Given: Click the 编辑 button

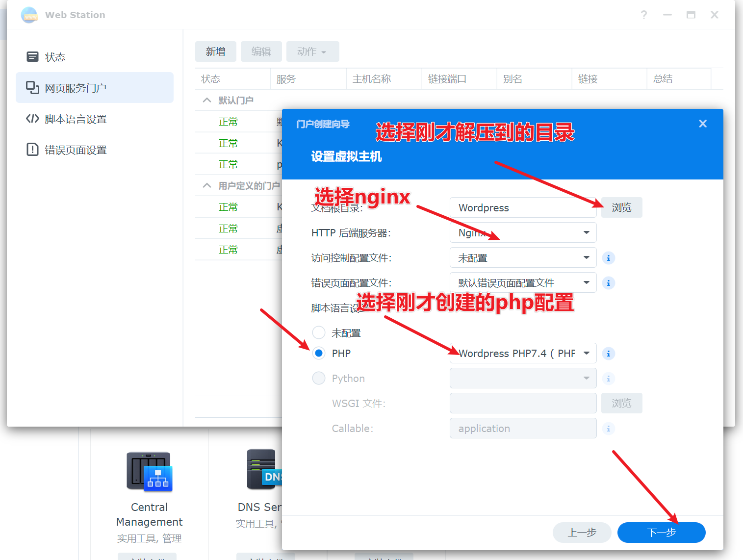Looking at the screenshot, I should point(261,51).
